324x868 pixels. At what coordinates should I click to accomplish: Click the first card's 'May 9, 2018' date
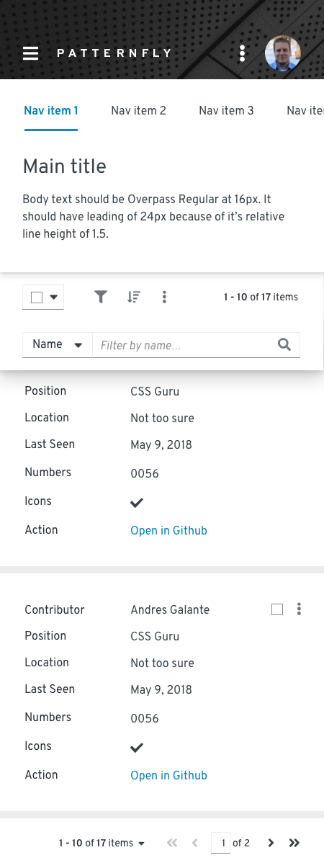161,445
